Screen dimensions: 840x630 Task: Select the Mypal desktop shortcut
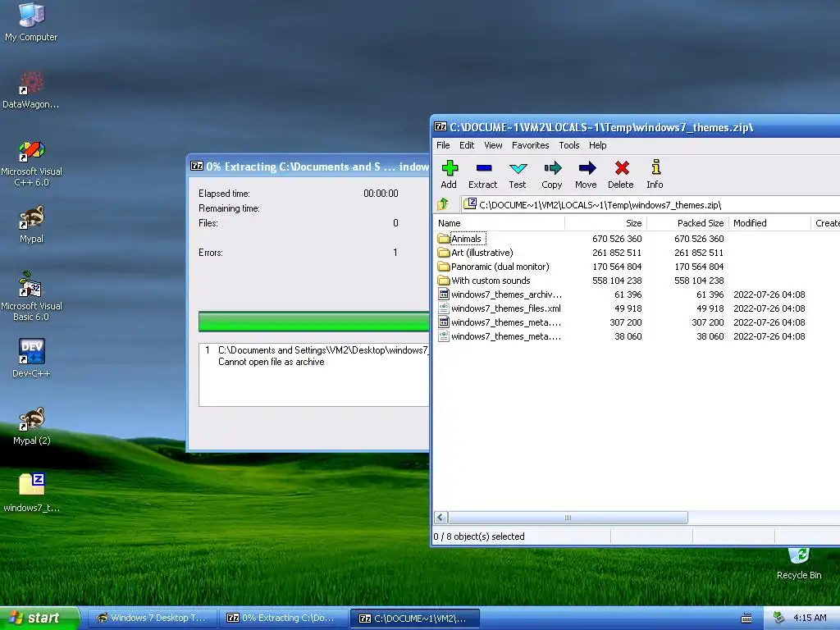pos(31,225)
